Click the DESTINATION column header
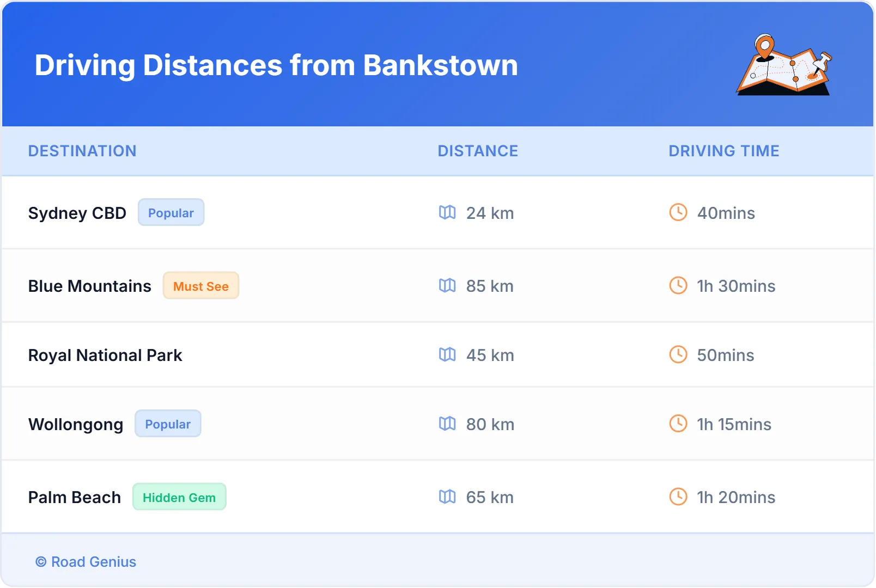The width and height of the screenshot is (876, 588). [x=82, y=151]
